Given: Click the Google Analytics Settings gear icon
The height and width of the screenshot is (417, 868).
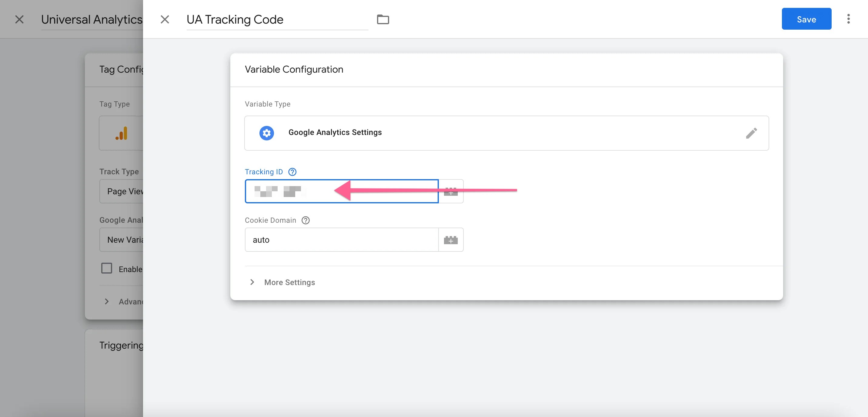Looking at the screenshot, I should coord(266,132).
